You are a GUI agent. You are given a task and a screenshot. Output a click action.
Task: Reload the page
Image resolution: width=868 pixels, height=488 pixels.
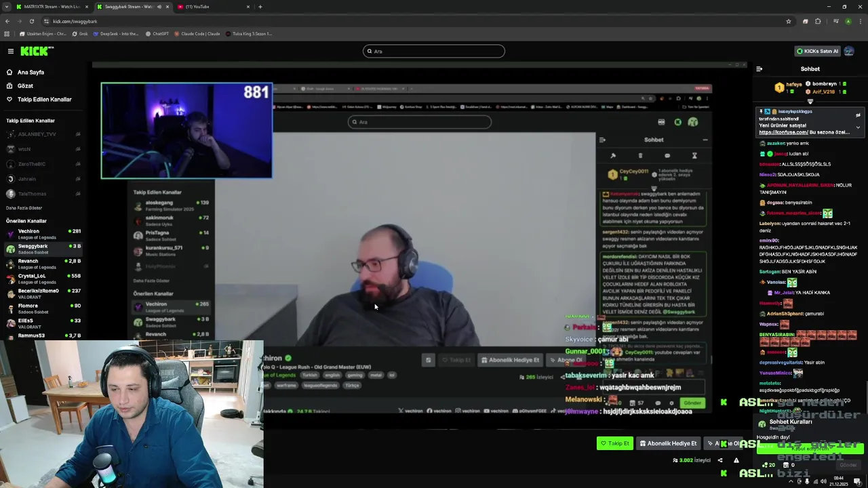click(x=31, y=21)
